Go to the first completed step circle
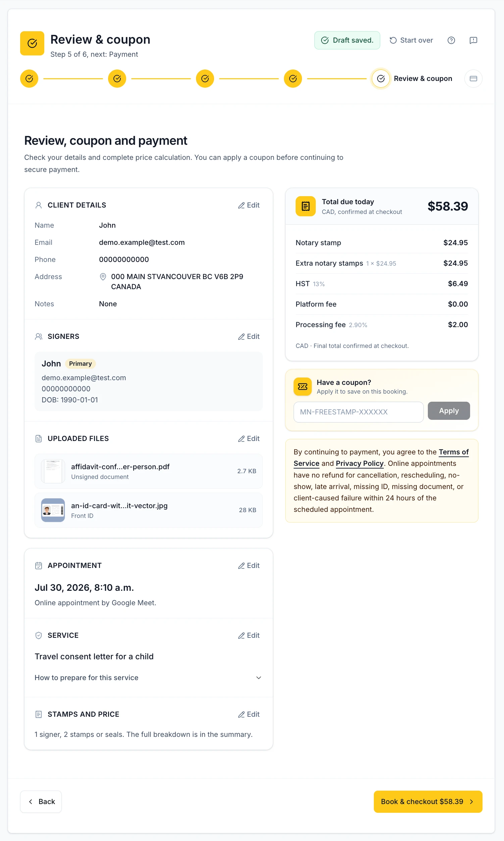 click(x=29, y=79)
